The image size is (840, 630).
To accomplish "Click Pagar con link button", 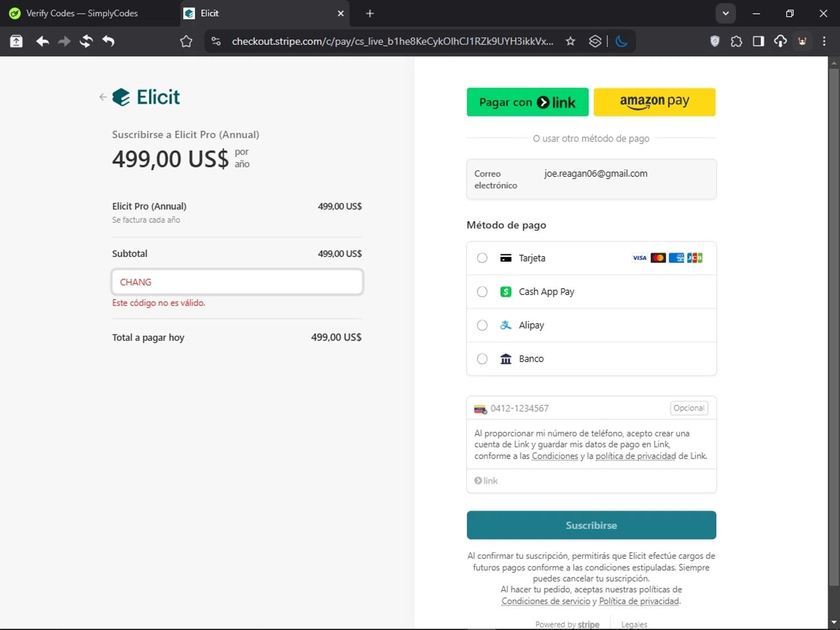I will coord(528,102).
